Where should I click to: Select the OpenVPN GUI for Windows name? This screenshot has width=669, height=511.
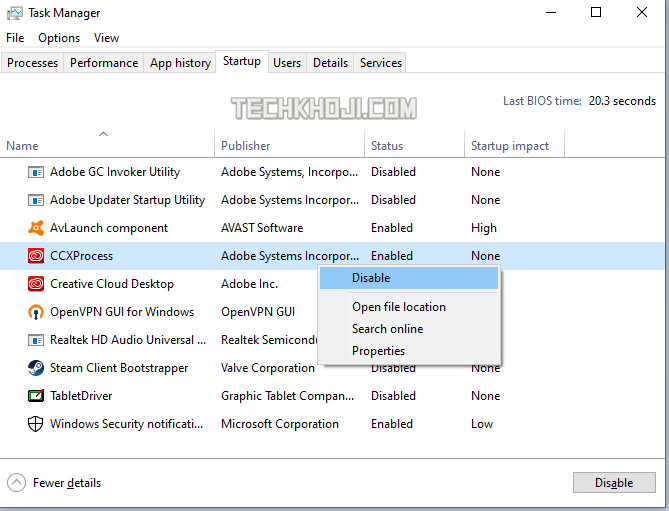[x=122, y=312]
